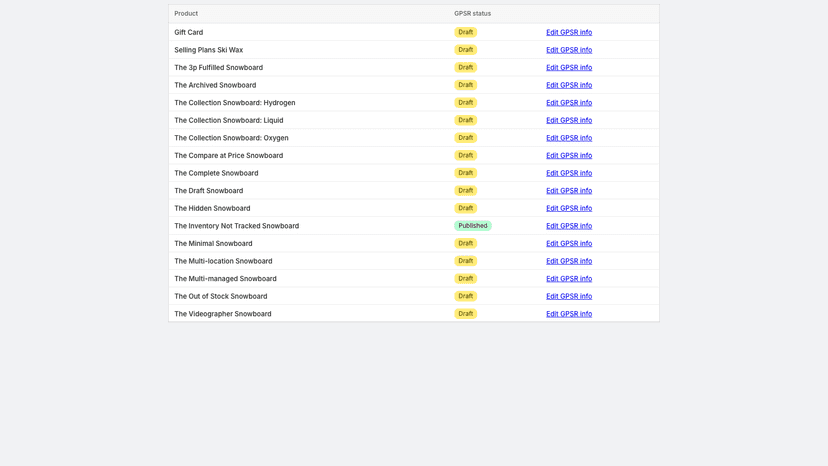Screen dimensions: 828x466
Task: Select The Draft Snowboard name
Action: point(209,191)
